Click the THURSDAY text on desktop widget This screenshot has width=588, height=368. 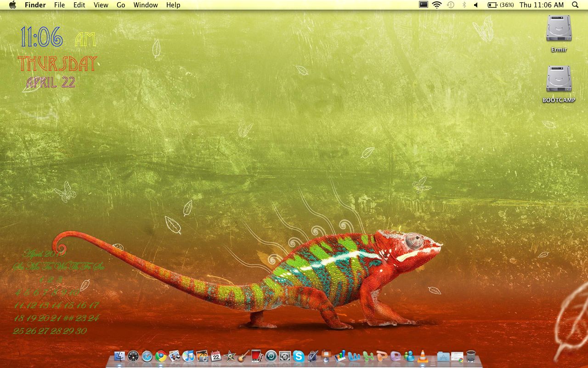[57, 63]
